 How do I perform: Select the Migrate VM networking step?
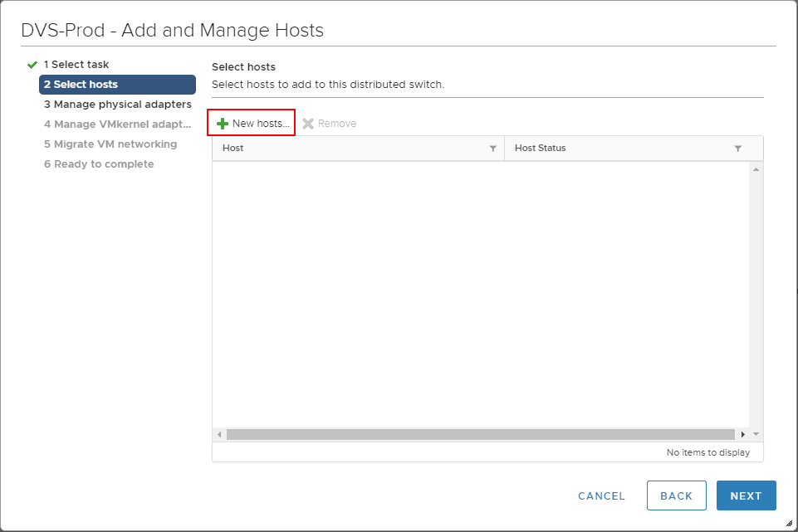110,144
